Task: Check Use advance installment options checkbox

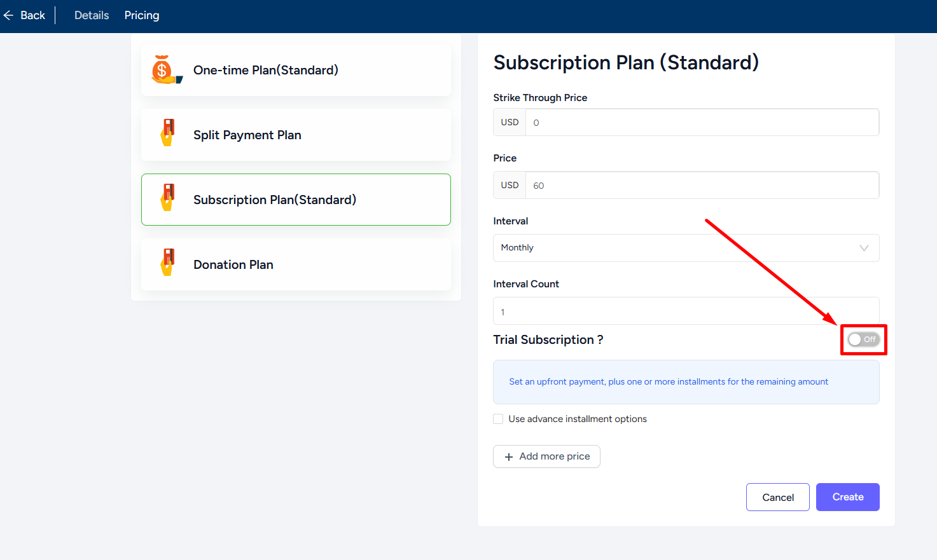Action: point(498,419)
